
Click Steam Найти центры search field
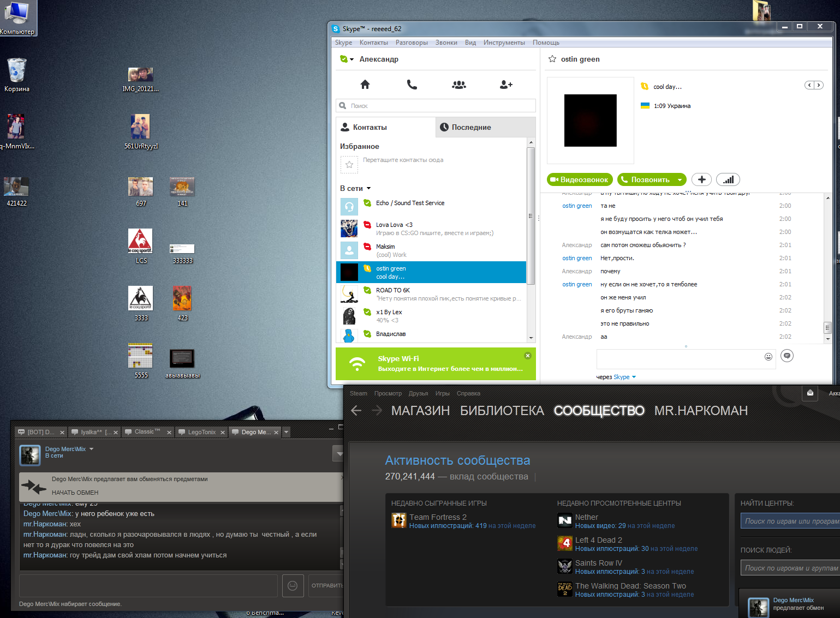tap(790, 521)
